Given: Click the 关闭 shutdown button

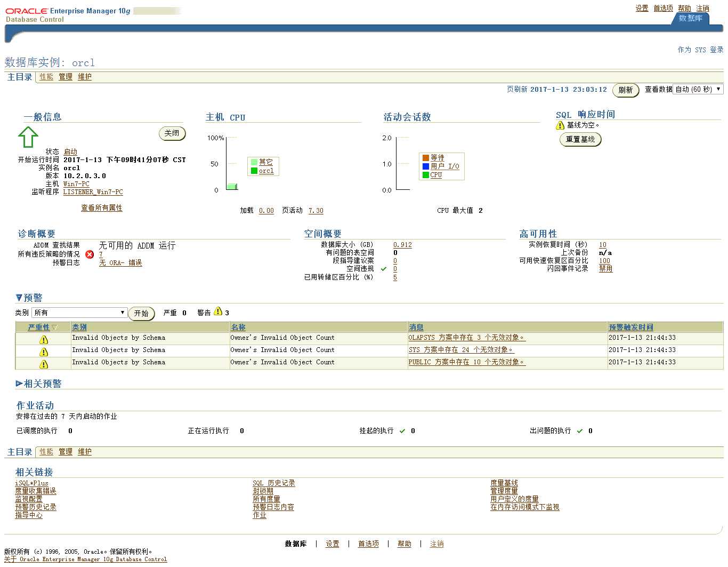Looking at the screenshot, I should point(172,133).
